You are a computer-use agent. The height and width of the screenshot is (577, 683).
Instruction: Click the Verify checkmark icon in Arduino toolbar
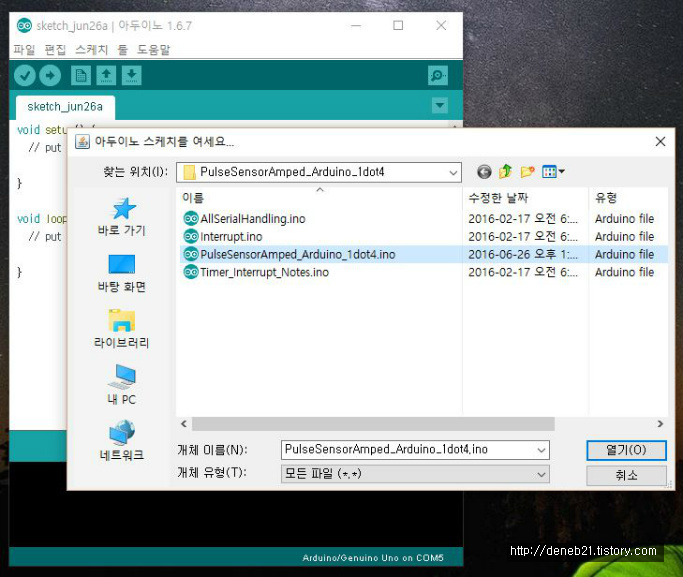point(25,75)
